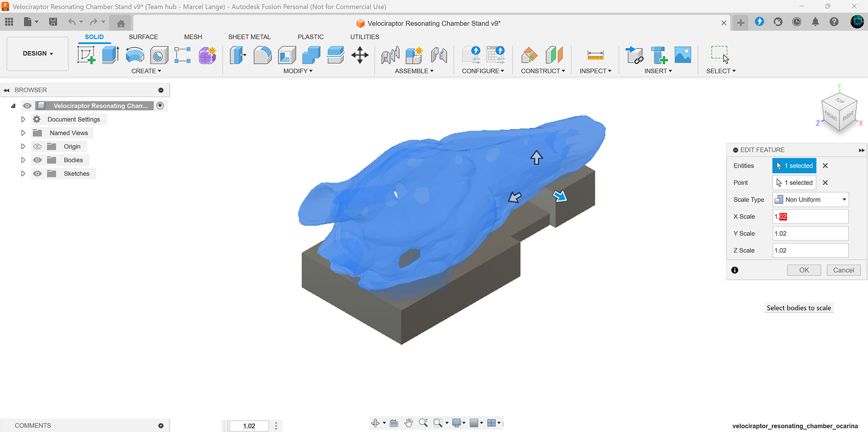The height and width of the screenshot is (432, 868).
Task: Open the Configuration Table tool
Action: click(x=495, y=55)
